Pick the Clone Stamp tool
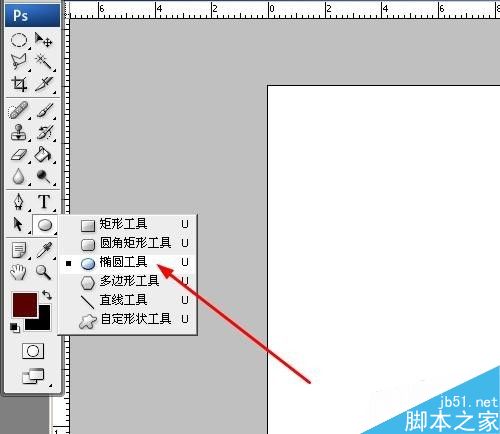Screen dimensions: 500x434 pos(19,132)
